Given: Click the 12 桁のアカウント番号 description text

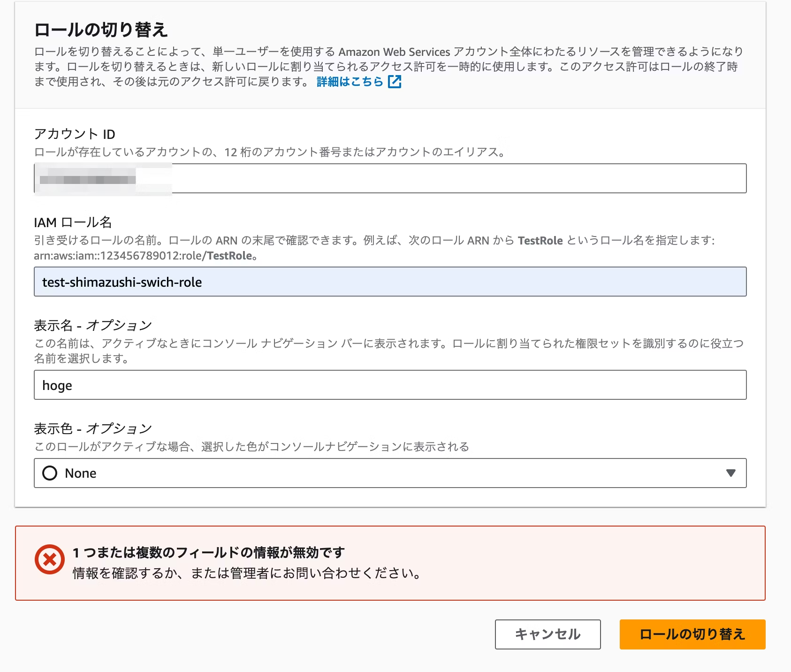Looking at the screenshot, I should [270, 152].
